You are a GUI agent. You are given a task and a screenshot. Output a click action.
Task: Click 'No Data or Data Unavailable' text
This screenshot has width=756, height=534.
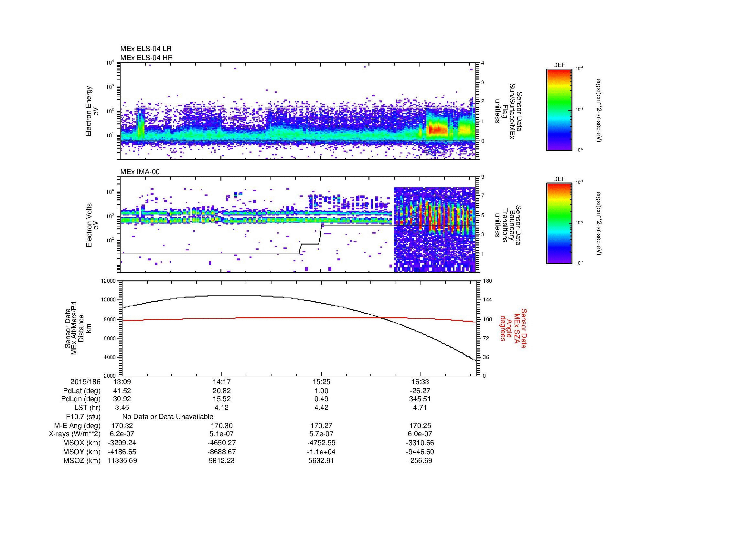[168, 417]
